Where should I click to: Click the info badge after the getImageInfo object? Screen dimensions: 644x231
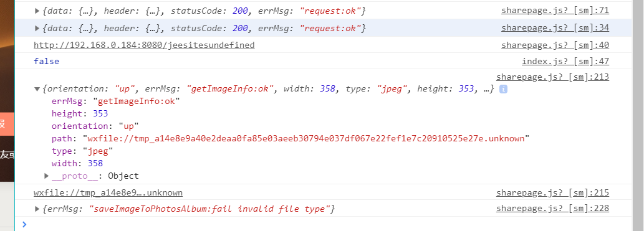(503, 89)
